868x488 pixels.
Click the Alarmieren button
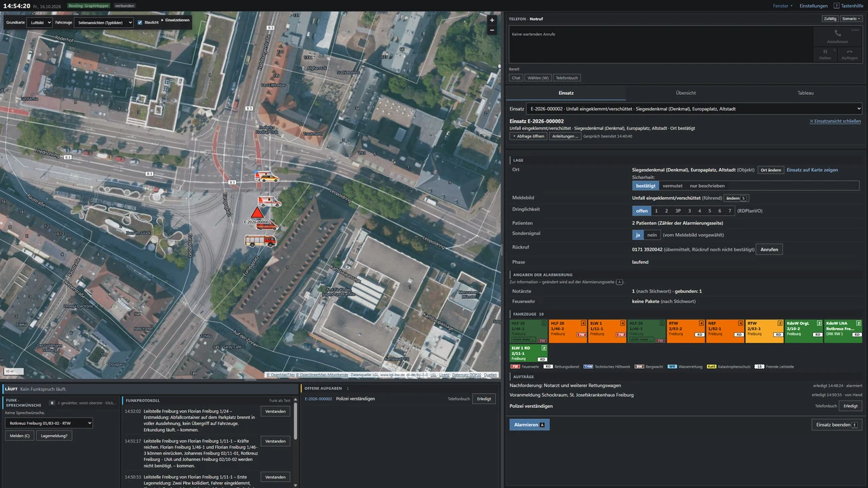click(530, 424)
